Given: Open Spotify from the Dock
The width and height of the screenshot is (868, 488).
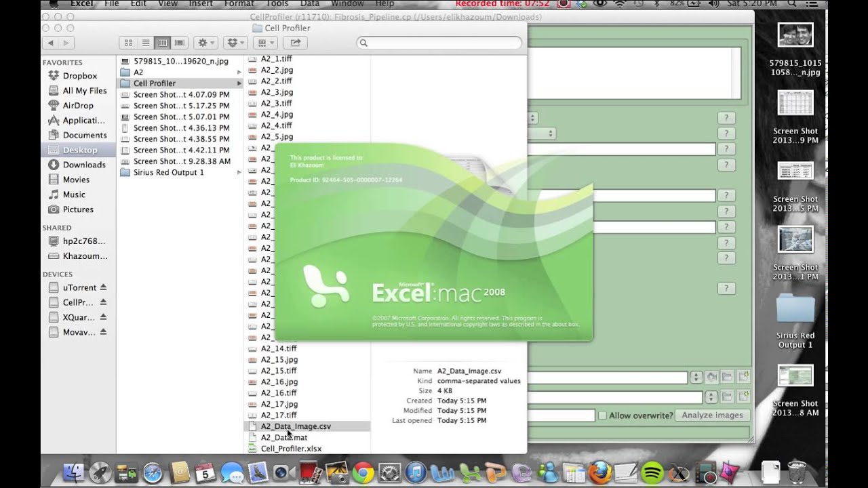Looking at the screenshot, I should coord(652,472).
